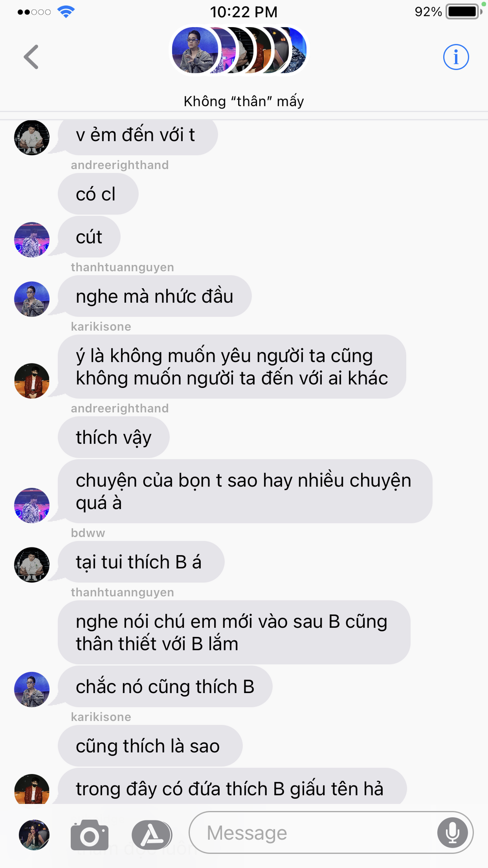The image size is (488, 868).
Task: Select the "thích vậy" message bubble
Action: point(113,437)
